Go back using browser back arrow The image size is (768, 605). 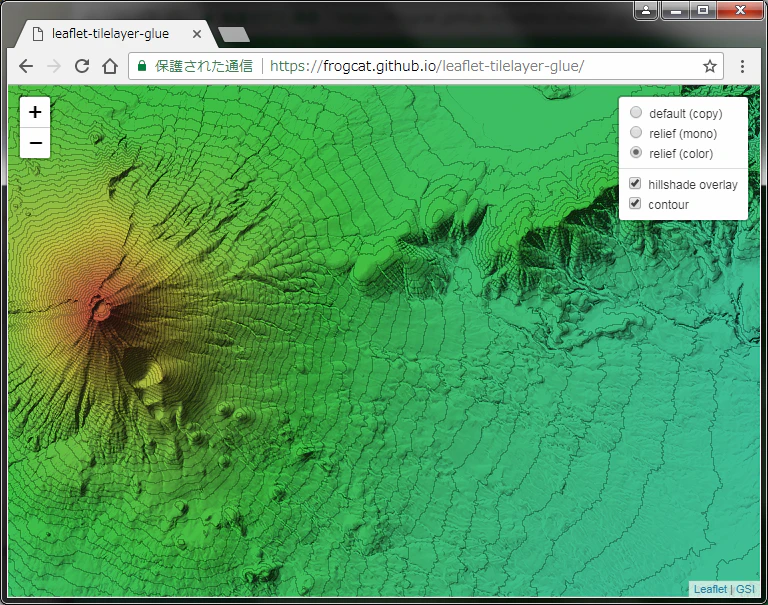tap(25, 66)
